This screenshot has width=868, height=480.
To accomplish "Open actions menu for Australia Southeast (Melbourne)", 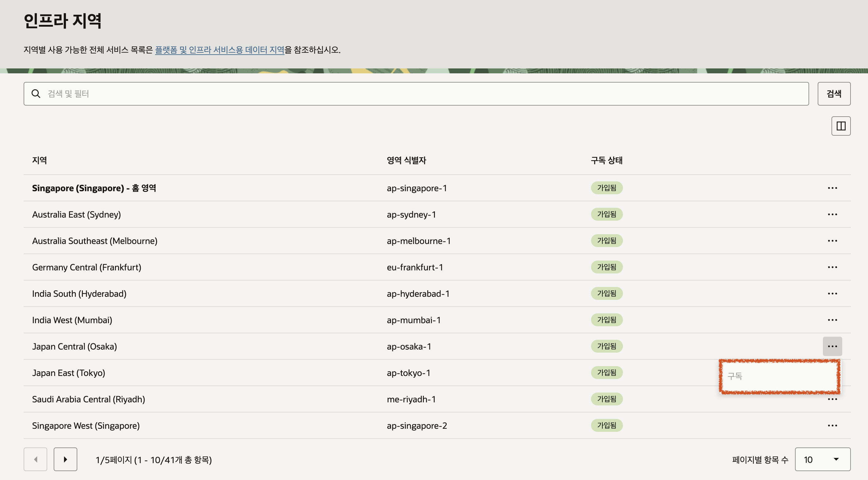I will 832,241.
